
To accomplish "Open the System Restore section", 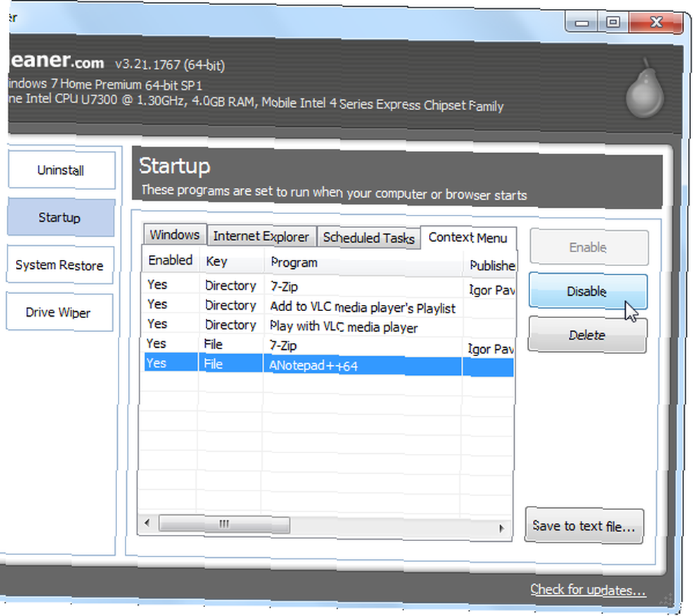I will [x=60, y=265].
